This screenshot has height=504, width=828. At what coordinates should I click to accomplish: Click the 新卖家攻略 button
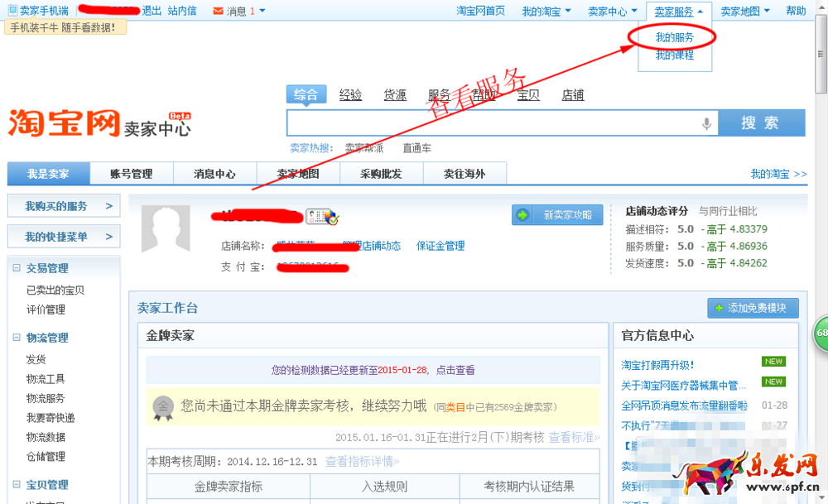(x=557, y=215)
